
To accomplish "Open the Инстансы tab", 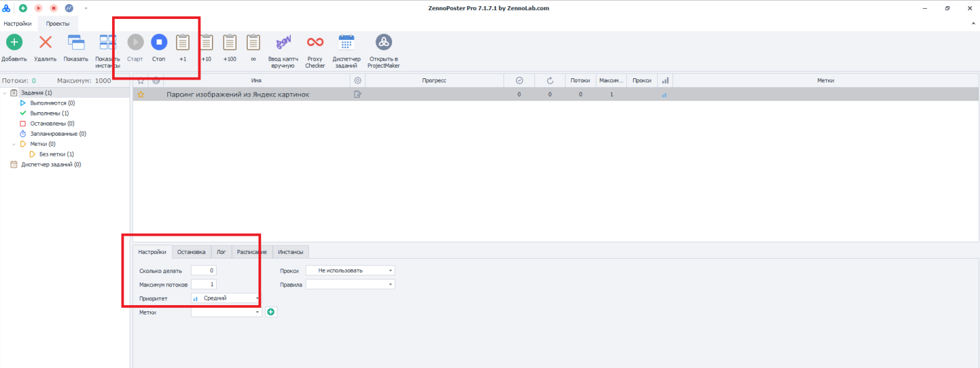I will click(290, 252).
